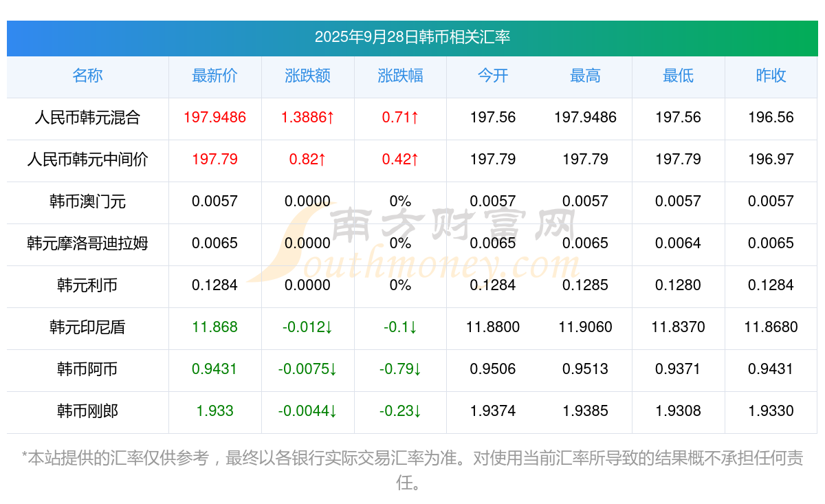Click the green latest price 11.868
Screen dimensions: 825x504
pos(214,327)
